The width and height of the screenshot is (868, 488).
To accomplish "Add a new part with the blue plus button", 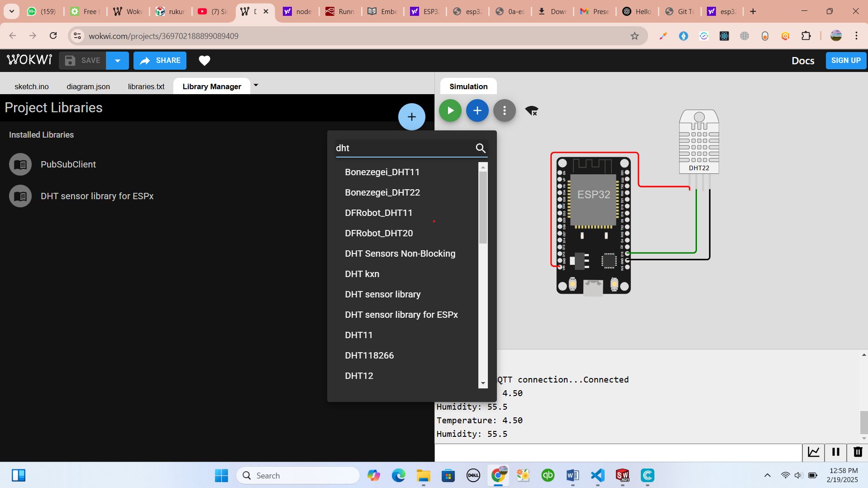I will [477, 110].
